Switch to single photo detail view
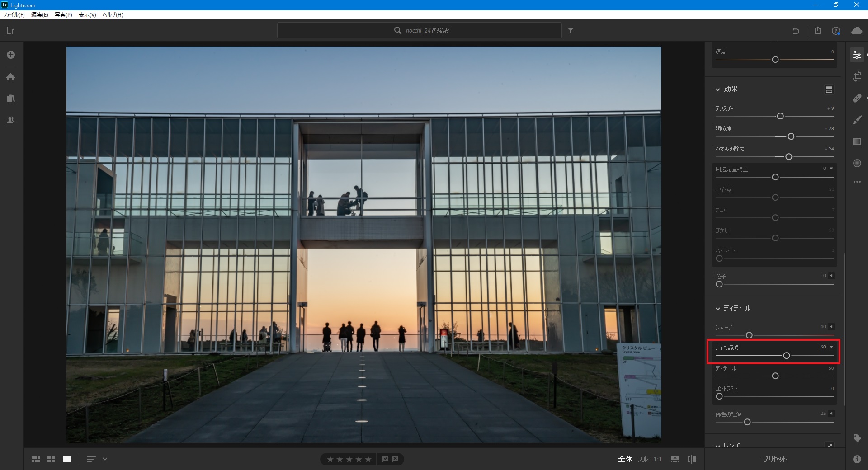 pyautogui.click(x=67, y=459)
